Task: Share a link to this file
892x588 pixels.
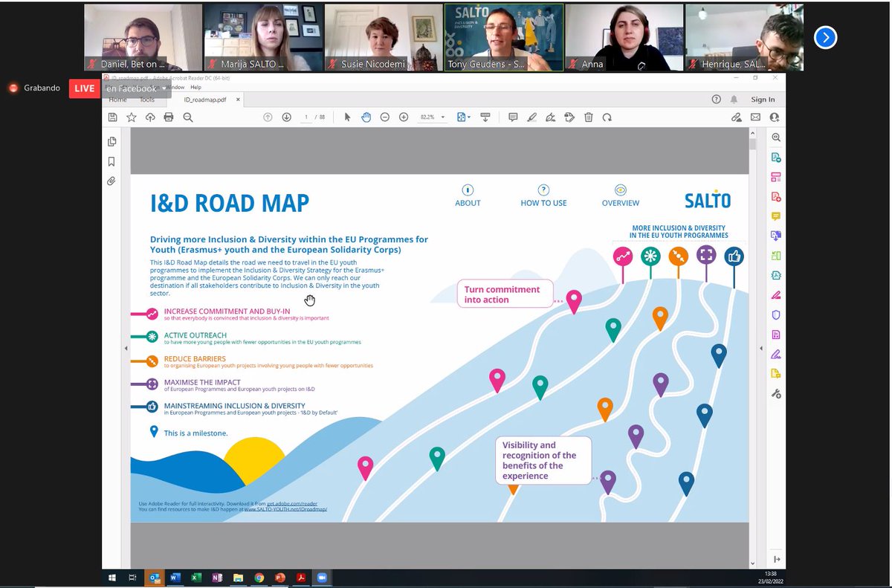Action: coord(737,117)
